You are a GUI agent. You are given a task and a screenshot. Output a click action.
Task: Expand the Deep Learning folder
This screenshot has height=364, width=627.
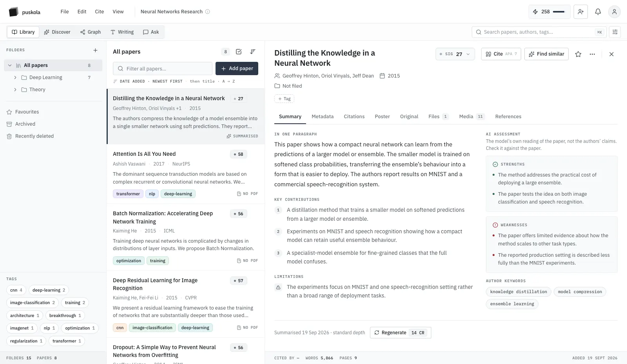coord(15,77)
